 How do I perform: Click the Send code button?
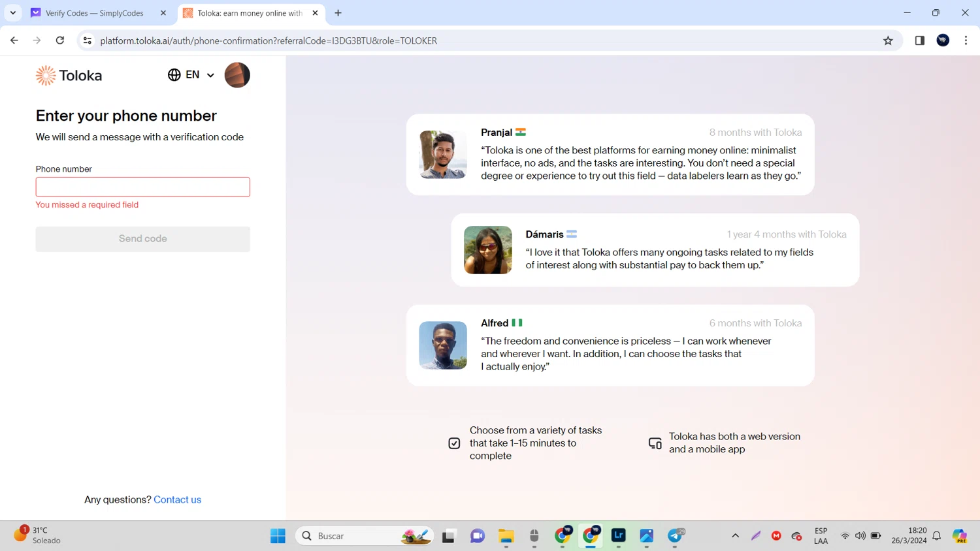tap(142, 239)
